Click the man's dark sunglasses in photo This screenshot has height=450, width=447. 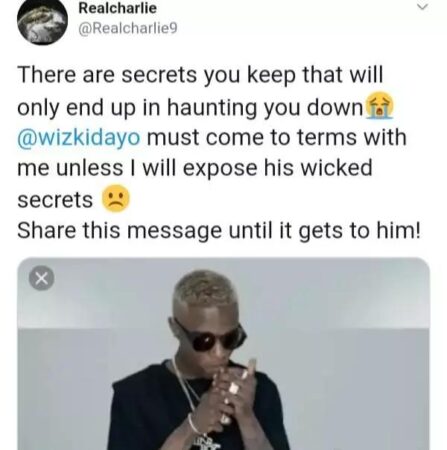[213, 337]
